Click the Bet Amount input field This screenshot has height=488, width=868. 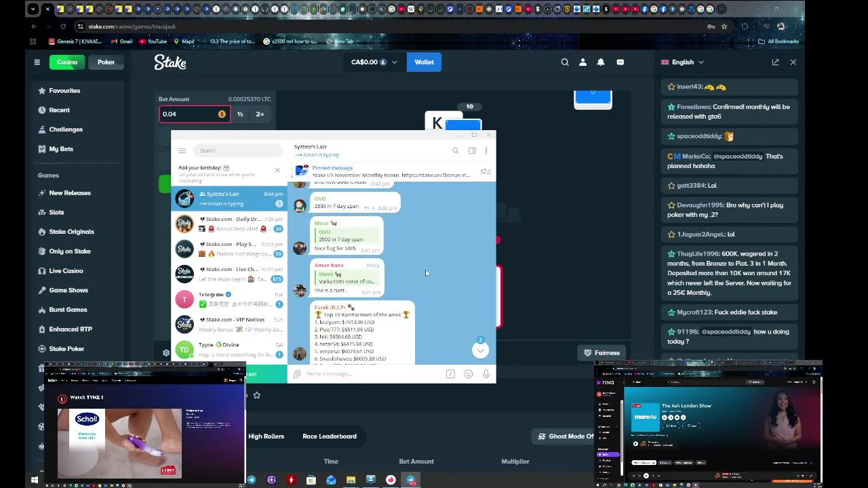pos(195,115)
